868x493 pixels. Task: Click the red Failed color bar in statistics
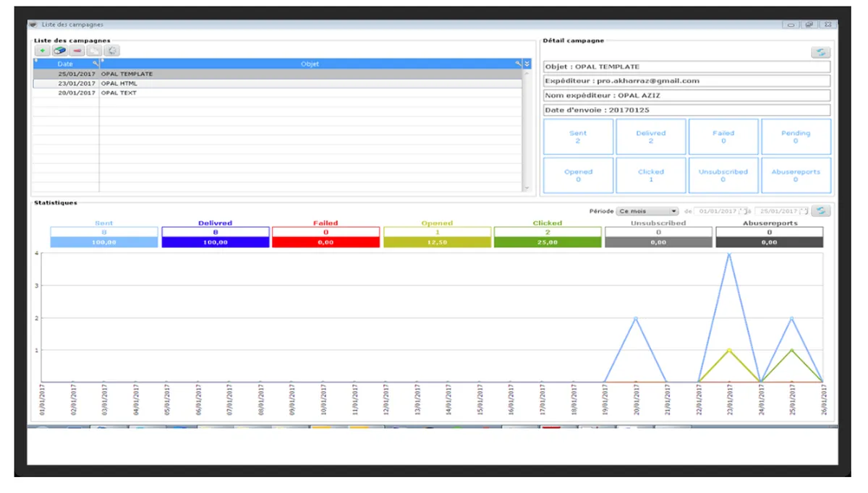click(325, 243)
